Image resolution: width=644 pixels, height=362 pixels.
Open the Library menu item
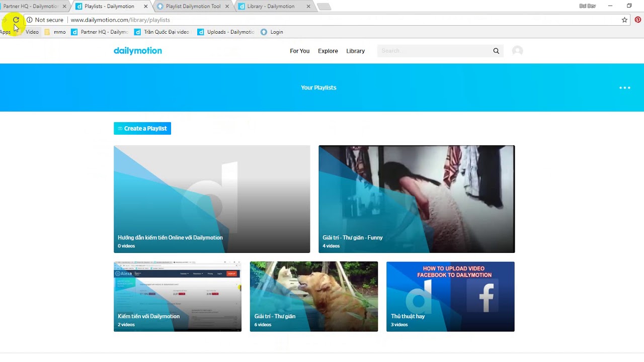[x=355, y=51]
